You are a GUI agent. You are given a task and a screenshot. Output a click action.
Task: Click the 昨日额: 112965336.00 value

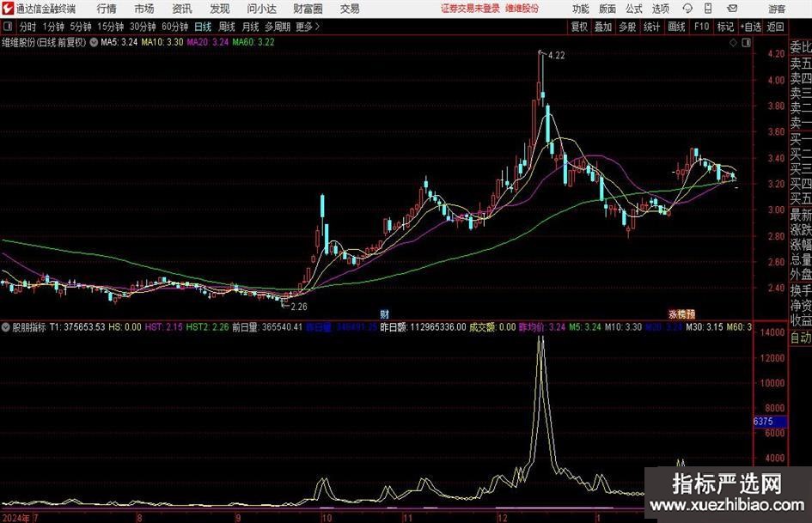click(x=423, y=327)
